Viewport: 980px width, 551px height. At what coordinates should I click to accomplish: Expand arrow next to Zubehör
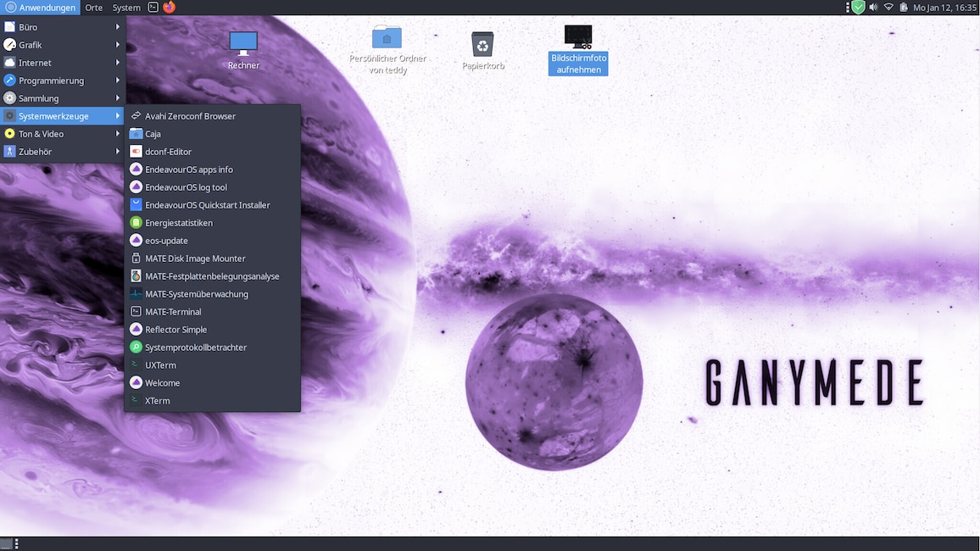coord(118,152)
